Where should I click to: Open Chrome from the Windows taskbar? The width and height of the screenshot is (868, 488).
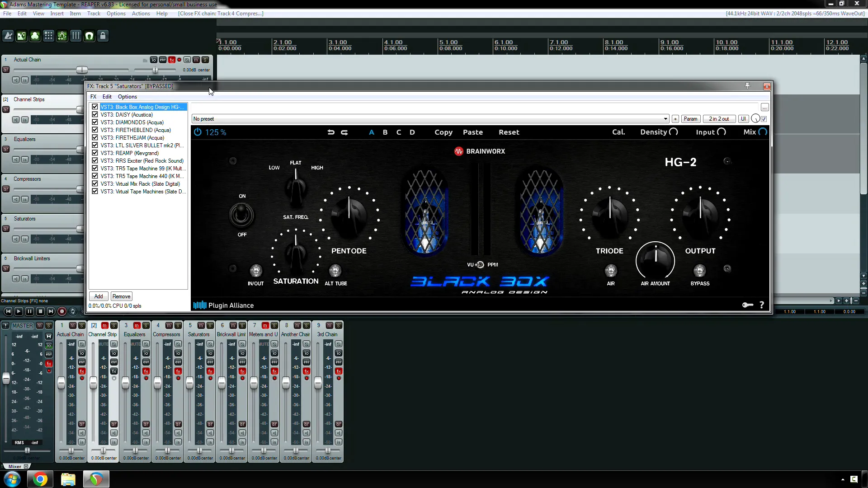[40, 479]
